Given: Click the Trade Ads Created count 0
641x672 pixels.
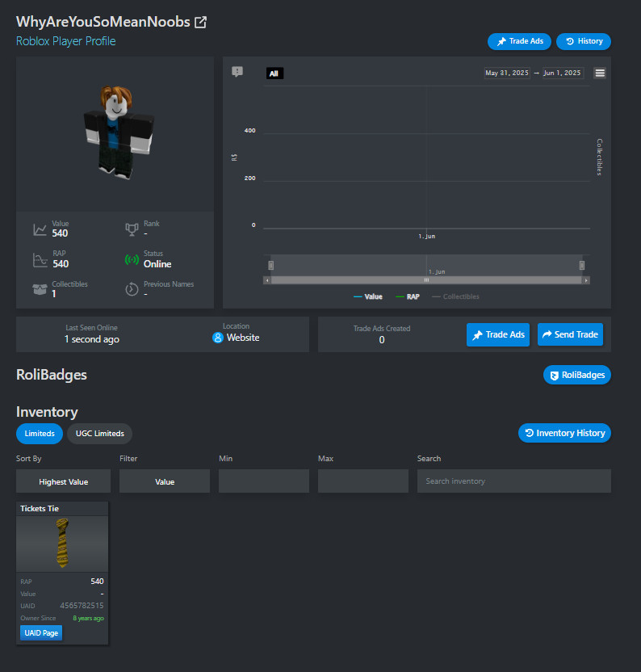Looking at the screenshot, I should (x=382, y=340).
